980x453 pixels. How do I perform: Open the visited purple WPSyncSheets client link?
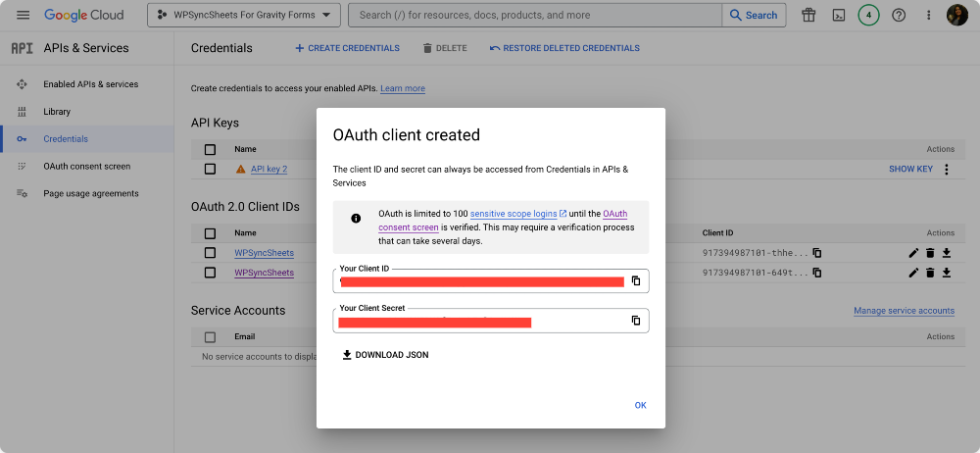[264, 273]
